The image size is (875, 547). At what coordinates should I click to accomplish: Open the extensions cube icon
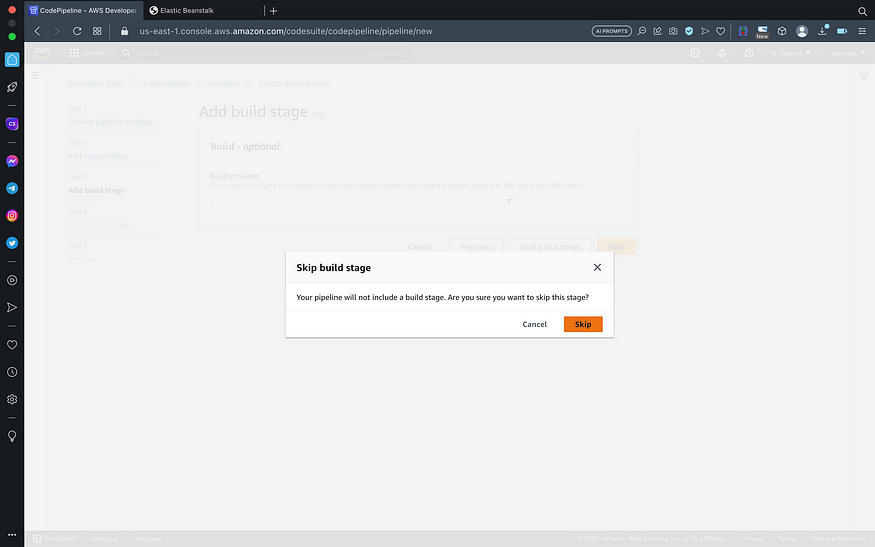point(782,31)
